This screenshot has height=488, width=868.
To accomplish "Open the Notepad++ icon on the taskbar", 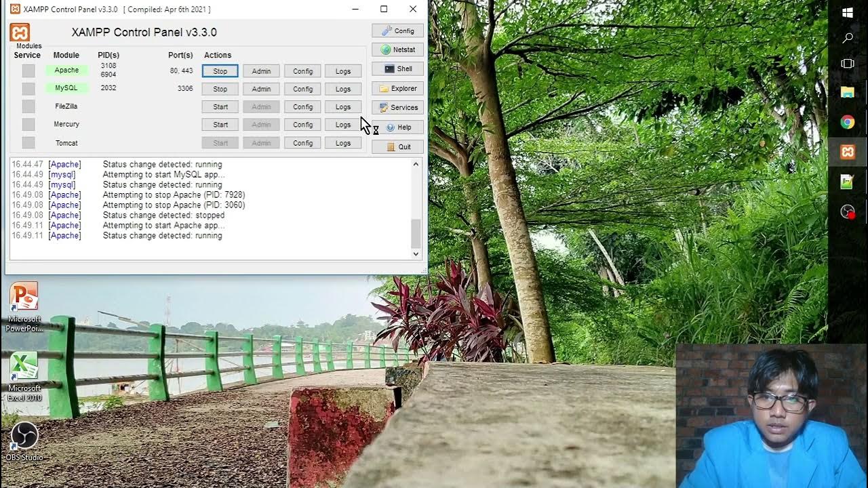I will (848, 182).
